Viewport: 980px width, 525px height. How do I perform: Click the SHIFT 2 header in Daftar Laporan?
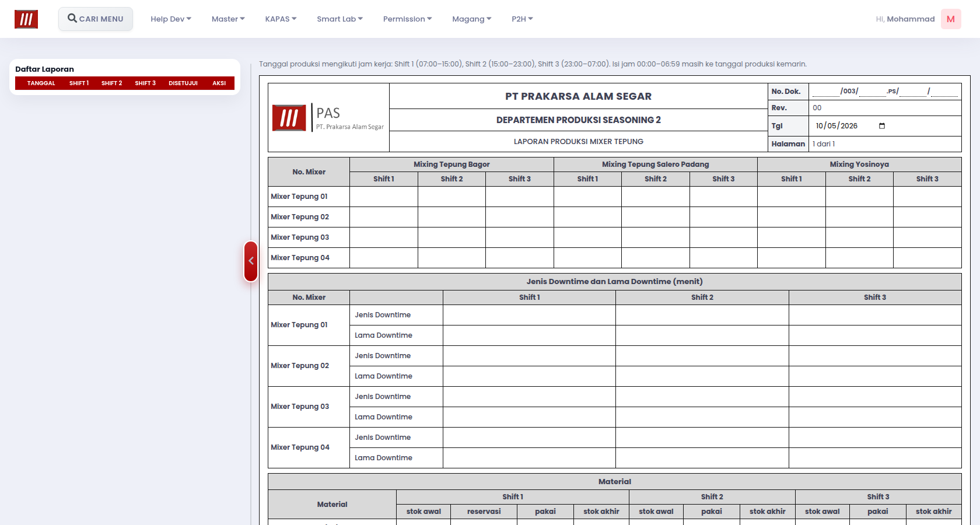(x=111, y=83)
